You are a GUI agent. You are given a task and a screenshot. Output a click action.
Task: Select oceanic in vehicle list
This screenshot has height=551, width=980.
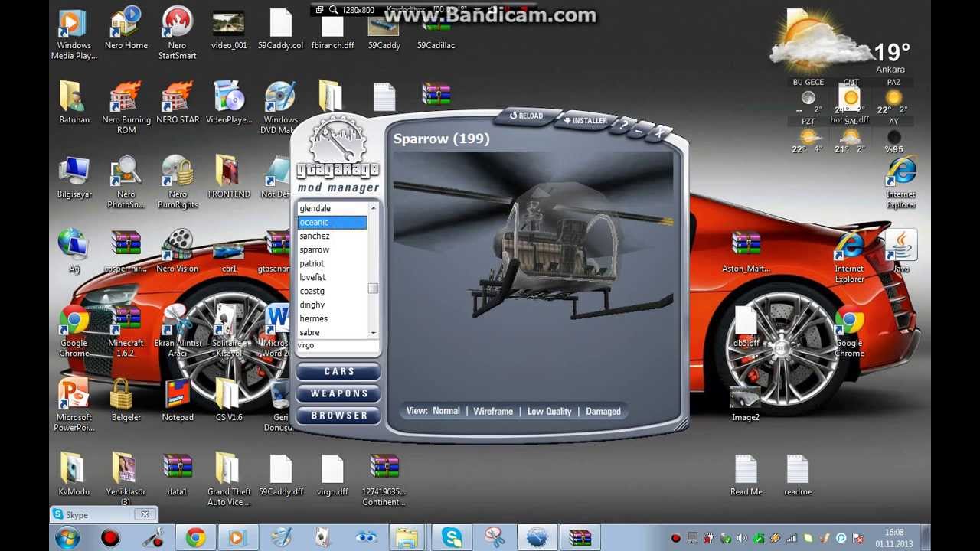coord(332,222)
